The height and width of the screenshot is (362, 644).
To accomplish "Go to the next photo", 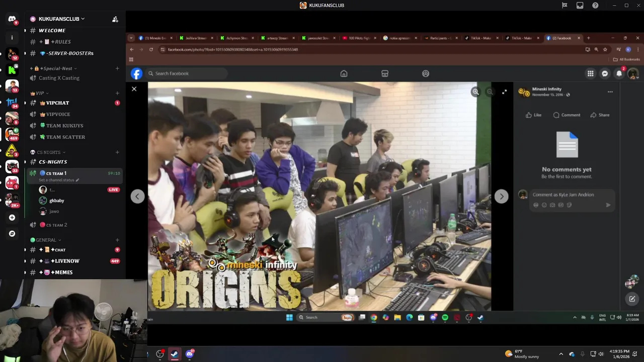I will [501, 197].
